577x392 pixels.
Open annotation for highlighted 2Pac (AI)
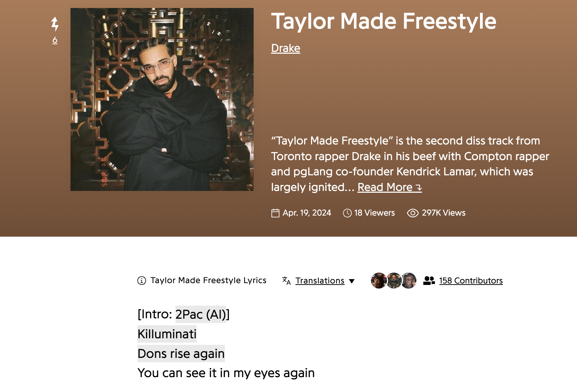(201, 314)
